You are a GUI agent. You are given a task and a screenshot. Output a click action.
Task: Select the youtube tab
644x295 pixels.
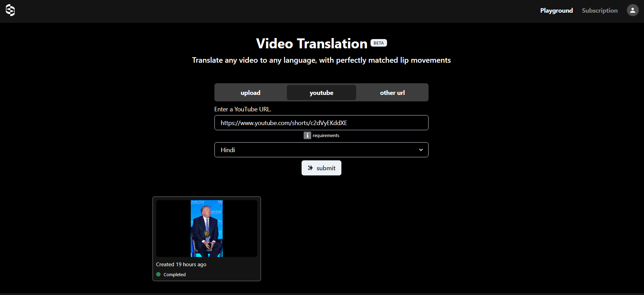click(321, 93)
